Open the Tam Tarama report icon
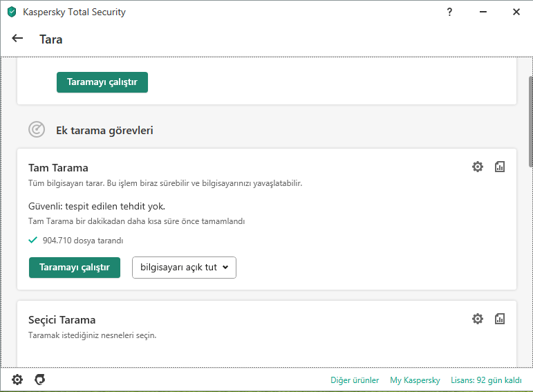This screenshot has height=392, width=533. (500, 167)
